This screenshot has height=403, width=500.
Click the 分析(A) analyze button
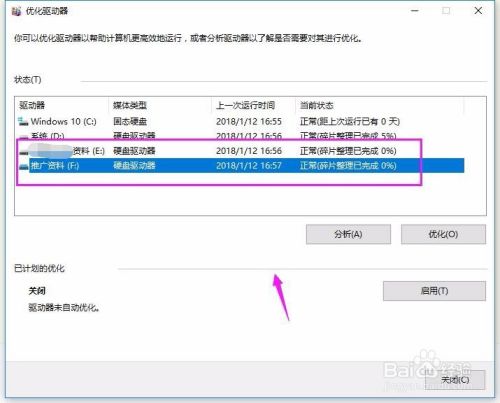[348, 234]
